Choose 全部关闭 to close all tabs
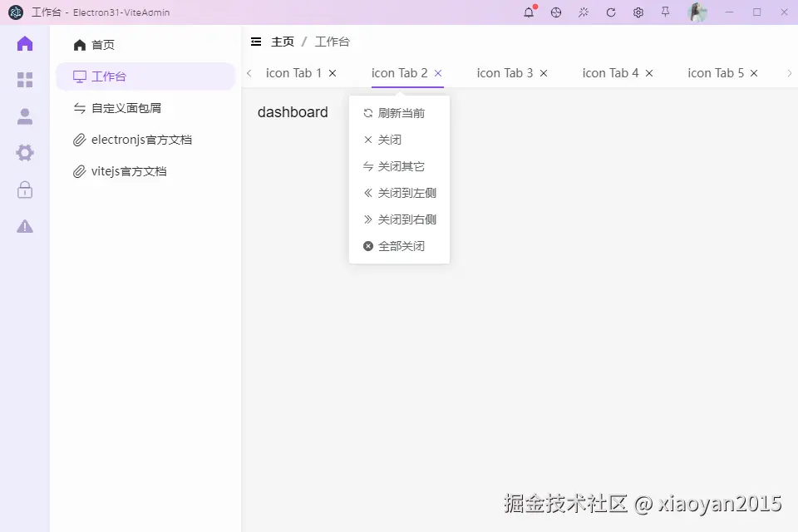This screenshot has width=798, height=532. point(403,246)
